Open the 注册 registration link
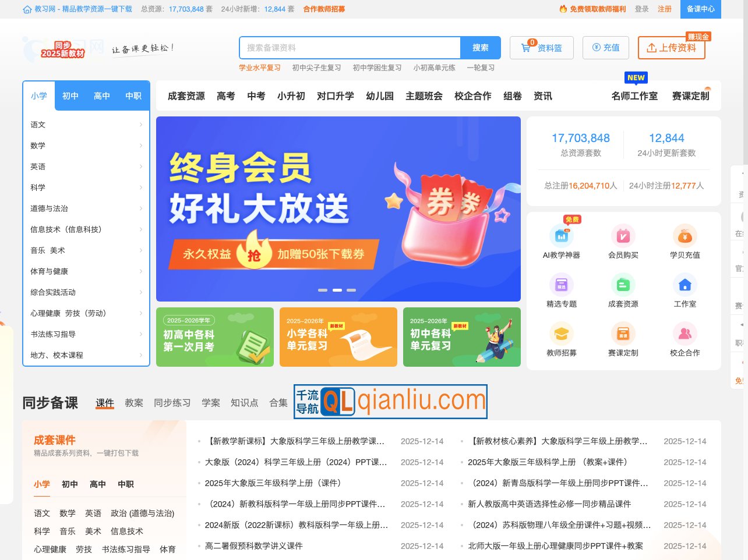This screenshot has height=560, width=748. [665, 9]
